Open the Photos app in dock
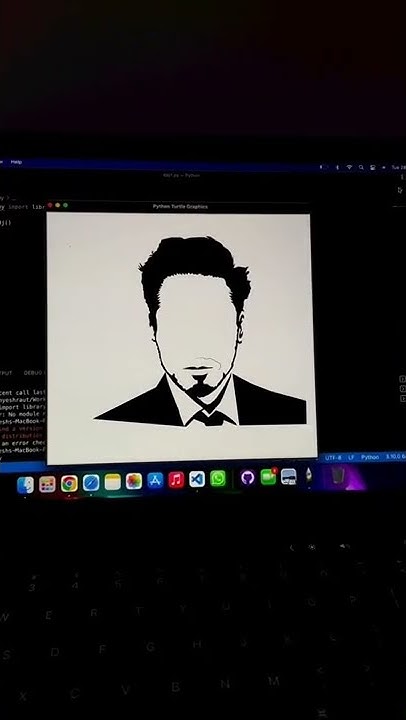Image resolution: width=406 pixels, height=720 pixels. coord(134,481)
